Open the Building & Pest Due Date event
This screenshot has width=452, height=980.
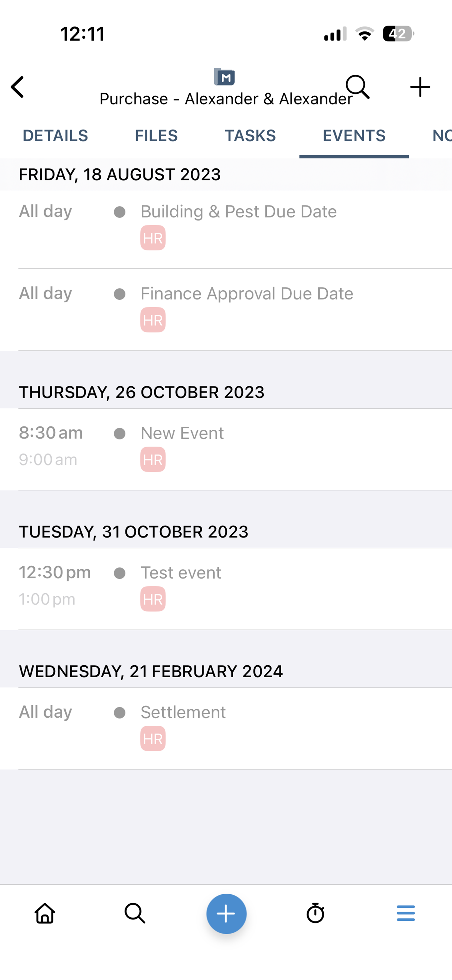[239, 212]
